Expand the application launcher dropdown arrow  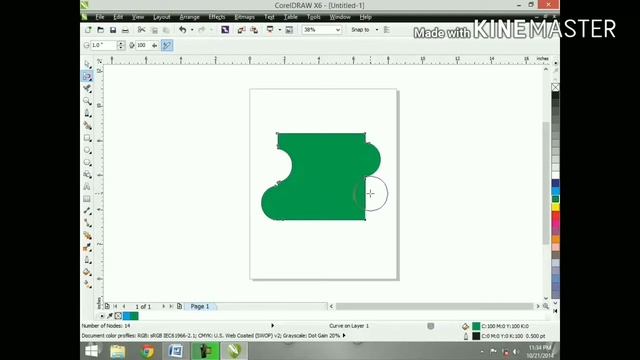[x=280, y=30]
